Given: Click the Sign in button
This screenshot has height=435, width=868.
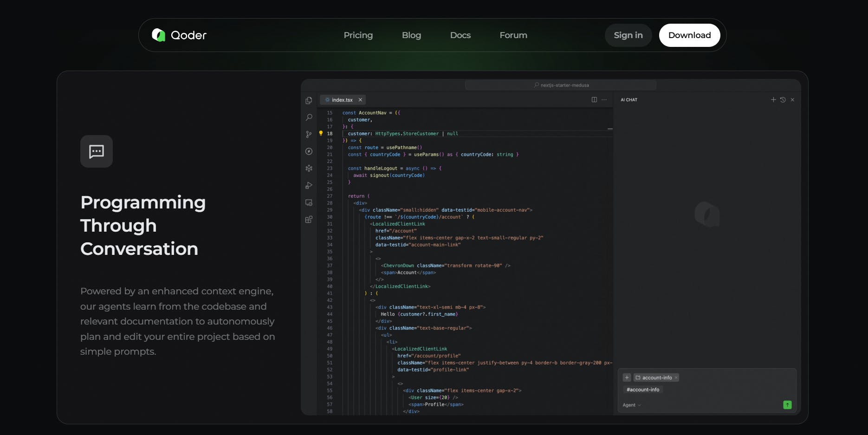Looking at the screenshot, I should [x=628, y=35].
